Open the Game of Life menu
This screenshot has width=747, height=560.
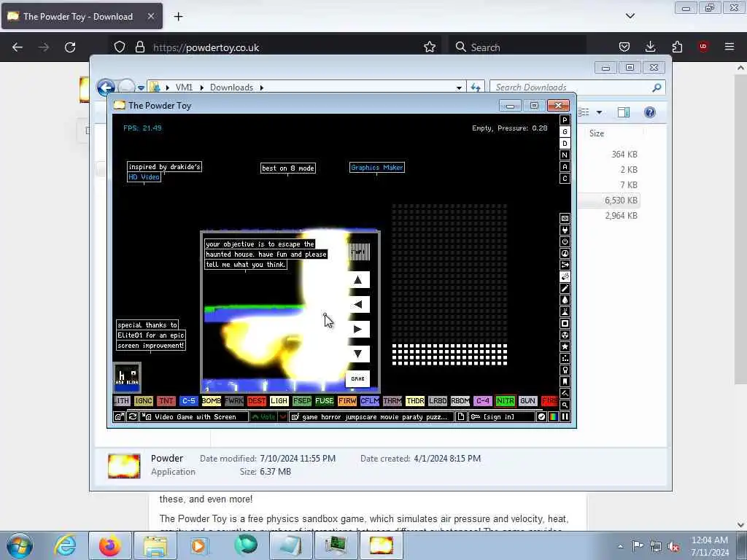pos(565,358)
